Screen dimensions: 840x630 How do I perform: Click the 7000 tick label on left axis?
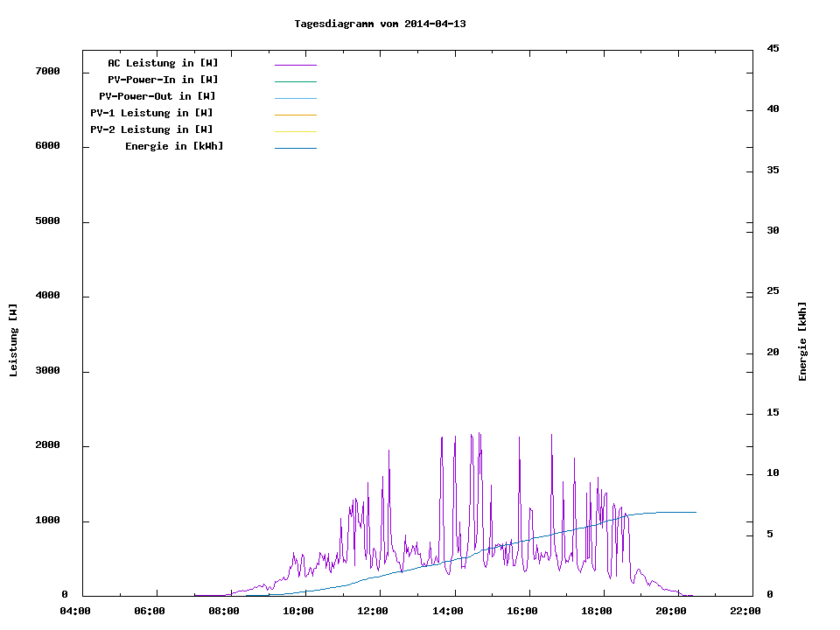tap(47, 71)
